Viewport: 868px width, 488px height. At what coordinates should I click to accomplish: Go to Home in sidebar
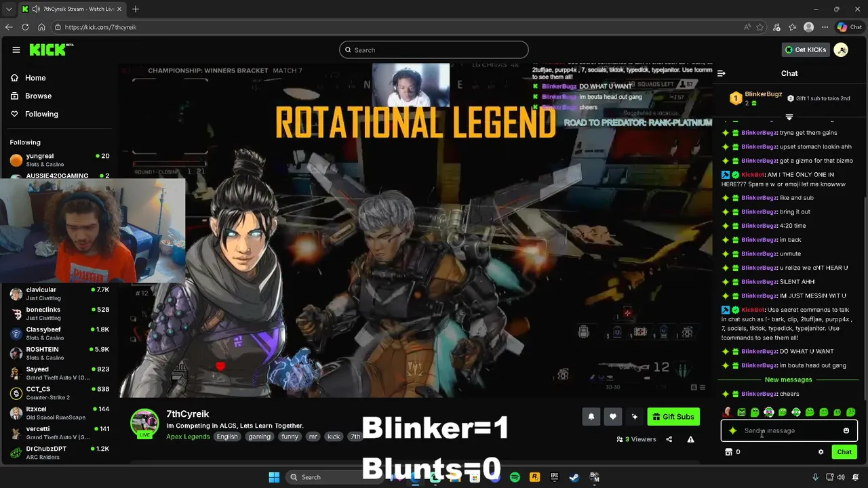(x=28, y=78)
